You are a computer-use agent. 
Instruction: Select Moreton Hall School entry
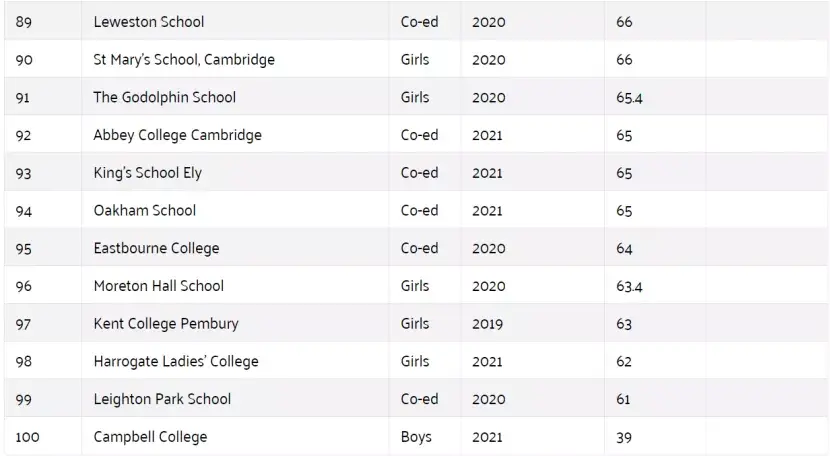(158, 286)
